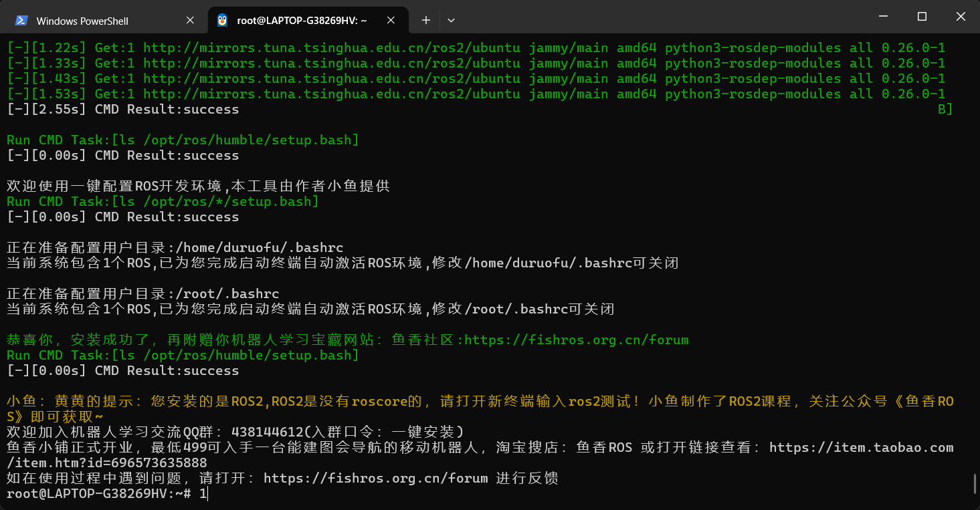Select the root@LAPTOP-G38269HV tab title

[x=302, y=21]
